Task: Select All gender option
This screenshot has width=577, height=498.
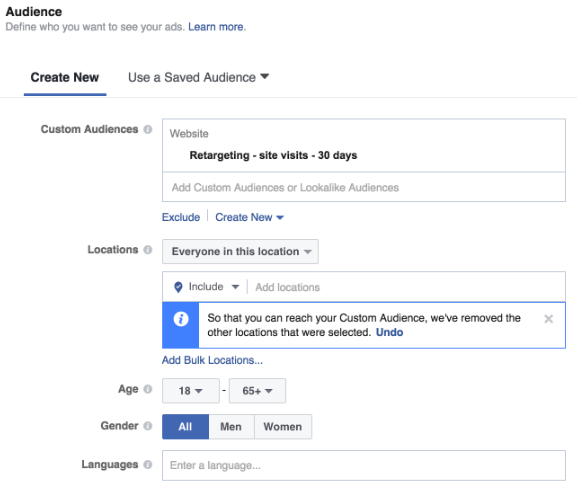Action: tap(185, 427)
